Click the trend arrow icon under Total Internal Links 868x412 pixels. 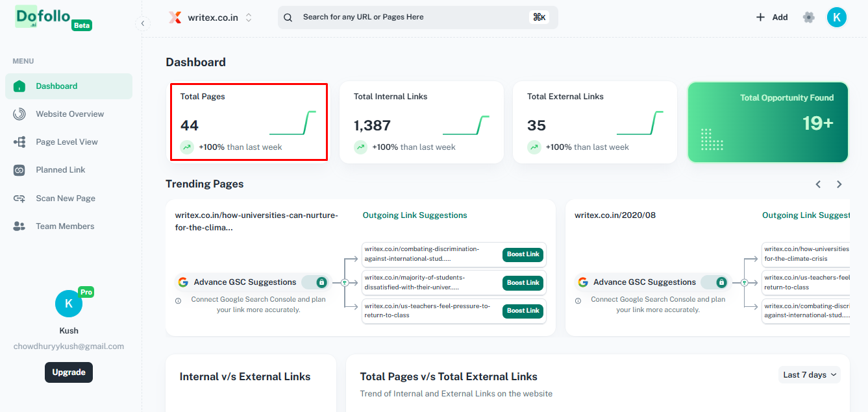click(x=360, y=147)
